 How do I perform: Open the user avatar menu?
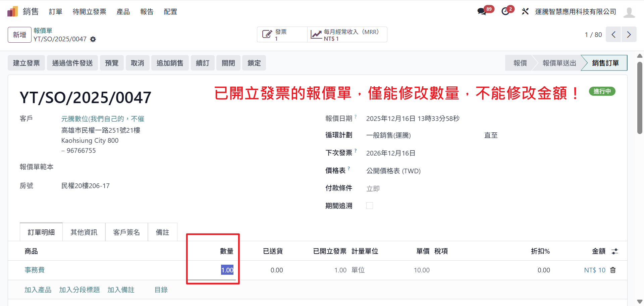point(629,12)
